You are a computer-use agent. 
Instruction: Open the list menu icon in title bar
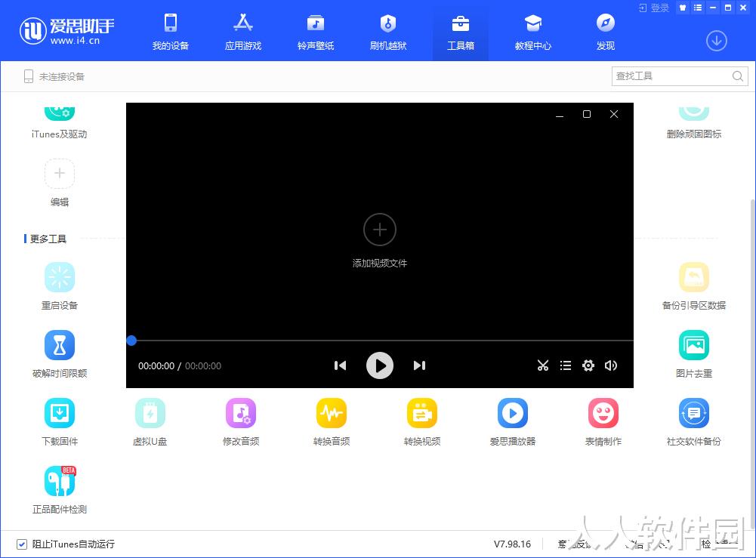point(698,8)
